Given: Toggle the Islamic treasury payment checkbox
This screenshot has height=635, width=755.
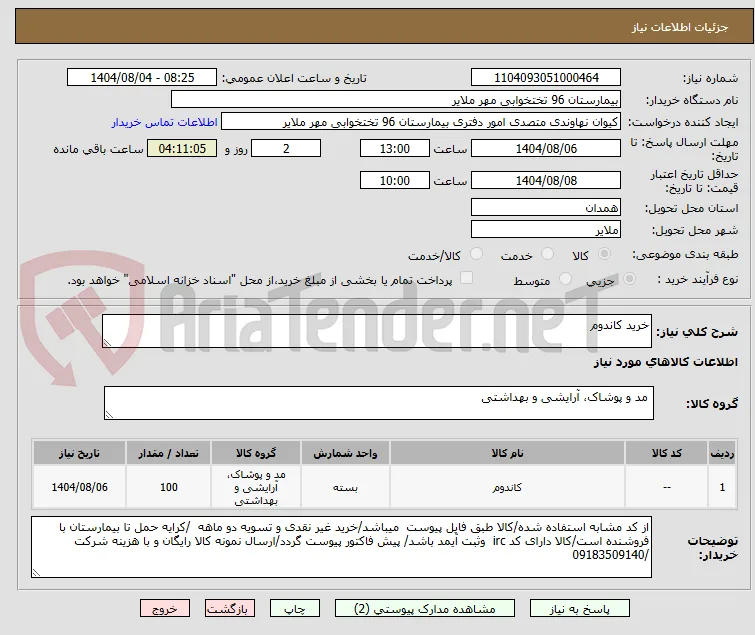Looking at the screenshot, I should tap(466, 278).
